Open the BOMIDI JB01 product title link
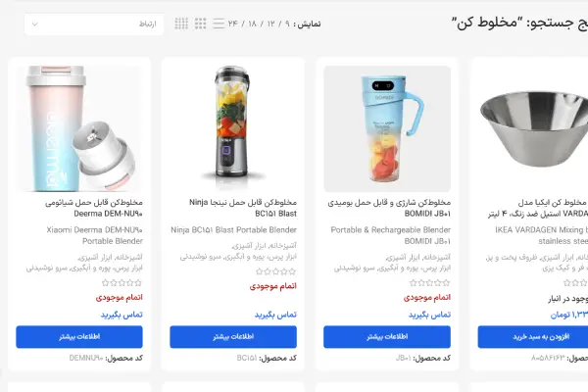588x392 pixels. pyautogui.click(x=389, y=208)
